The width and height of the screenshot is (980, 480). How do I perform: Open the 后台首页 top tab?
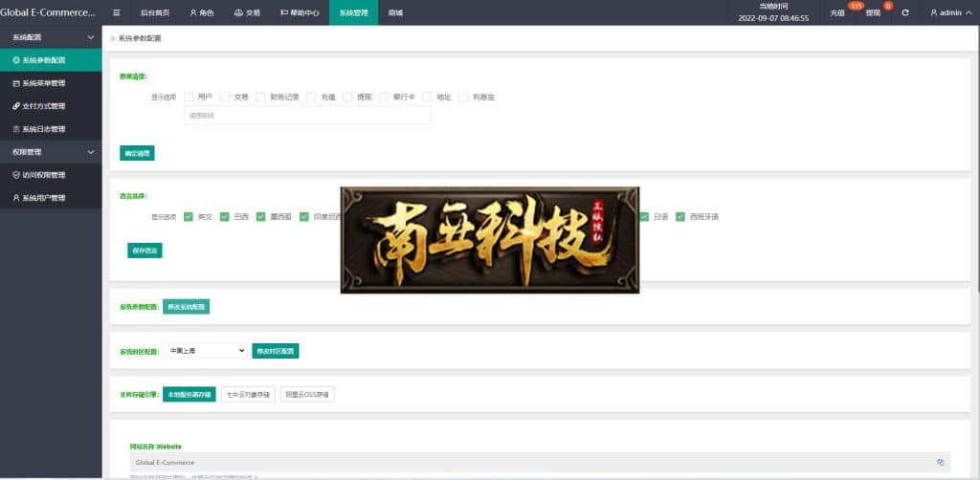[x=154, y=12]
